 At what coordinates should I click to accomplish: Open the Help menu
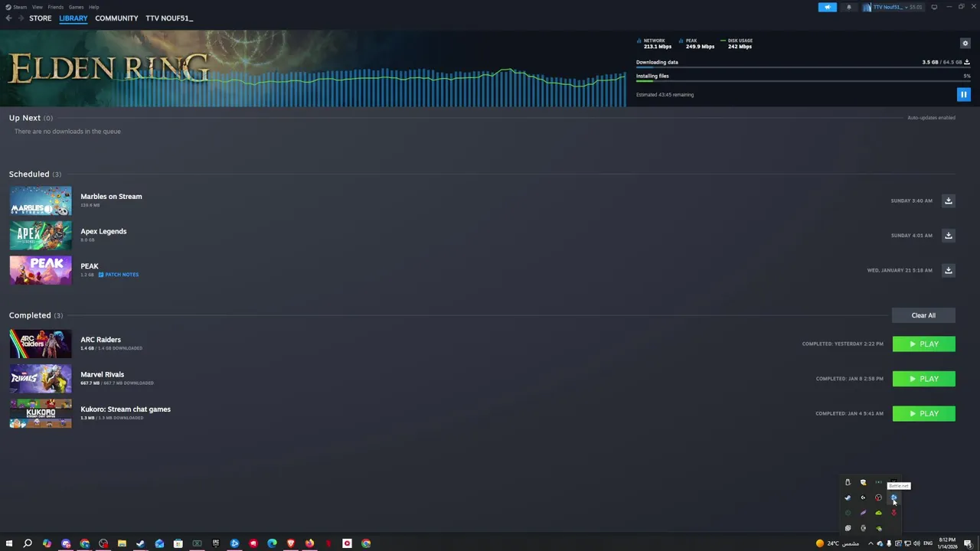coord(93,7)
